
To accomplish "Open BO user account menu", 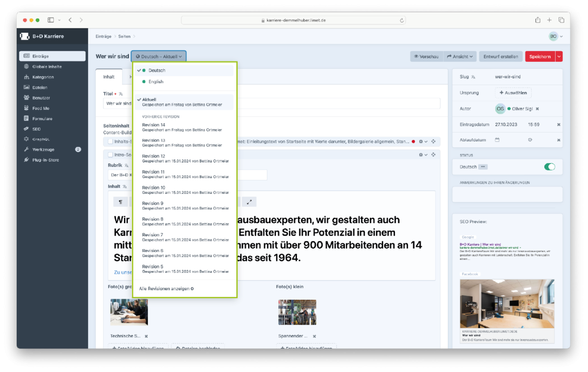I will click(x=556, y=36).
